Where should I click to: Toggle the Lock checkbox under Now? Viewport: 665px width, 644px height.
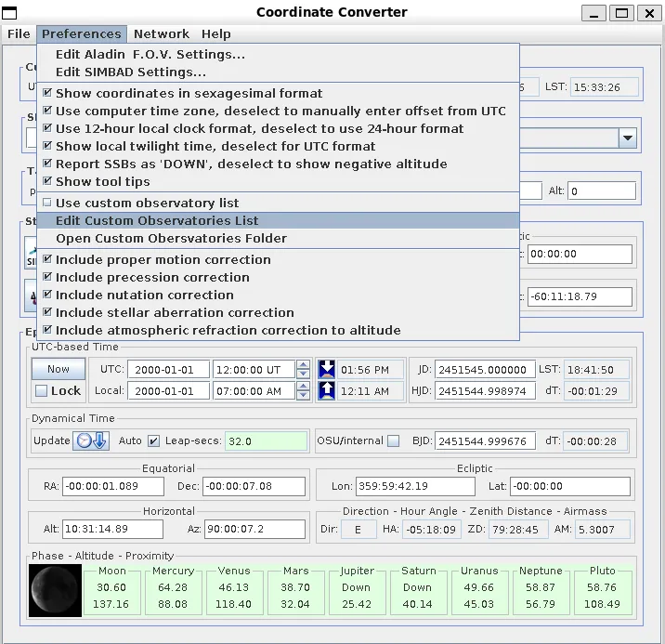point(41,391)
